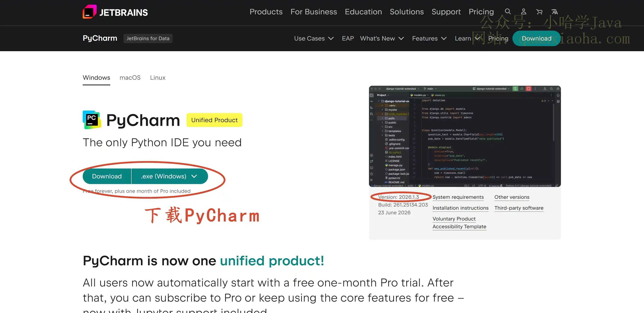Click the PyCharm IDE screenshot thumbnail
The image size is (644, 313).
[x=465, y=136]
